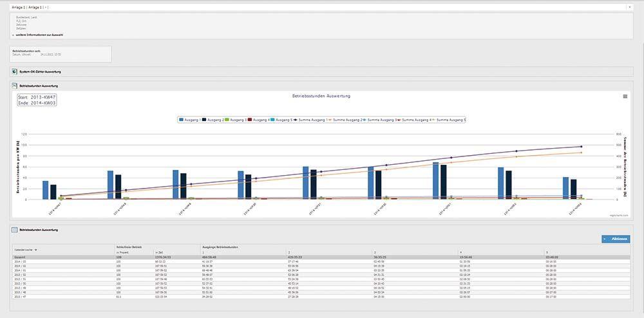Toggle Summe Ausgang 2 line in legend
The height and width of the screenshot is (318, 644).
(354, 120)
